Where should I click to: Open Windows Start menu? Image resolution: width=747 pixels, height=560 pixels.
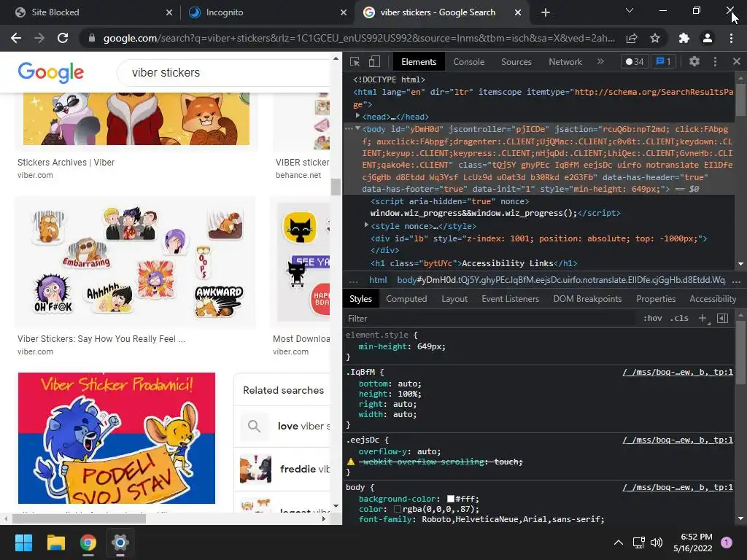tap(23, 542)
